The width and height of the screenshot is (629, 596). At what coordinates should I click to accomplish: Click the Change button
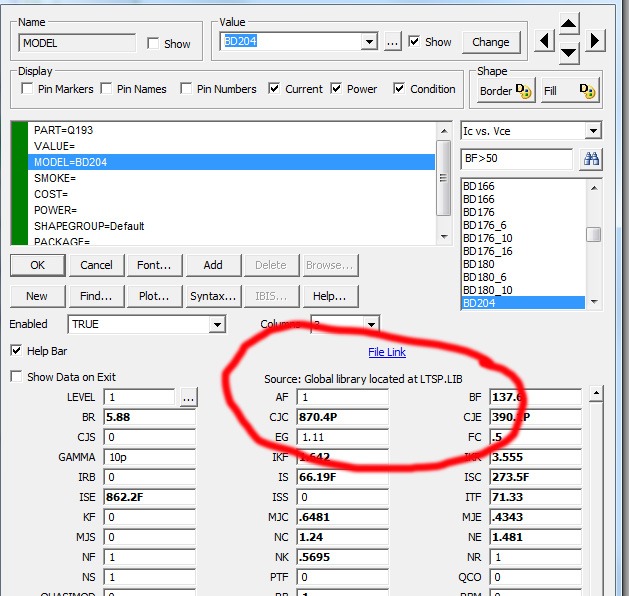pyautogui.click(x=491, y=42)
